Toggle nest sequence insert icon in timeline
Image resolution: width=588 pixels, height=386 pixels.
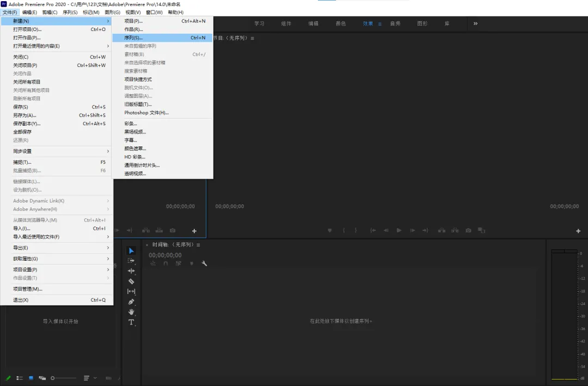coord(153,264)
